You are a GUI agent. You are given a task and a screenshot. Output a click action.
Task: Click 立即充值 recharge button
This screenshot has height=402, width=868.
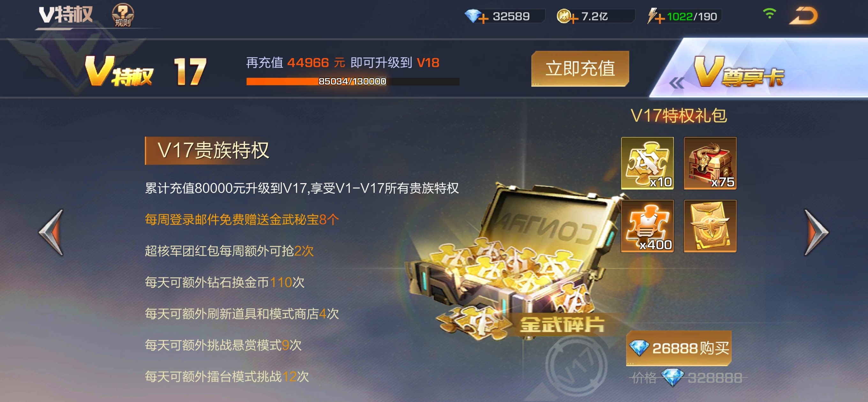click(x=580, y=69)
